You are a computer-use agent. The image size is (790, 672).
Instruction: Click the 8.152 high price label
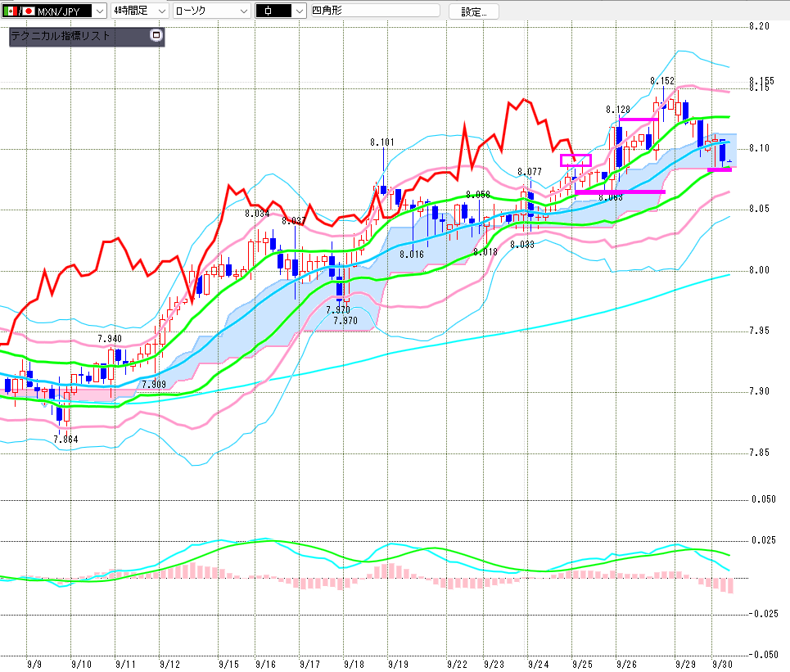662,81
